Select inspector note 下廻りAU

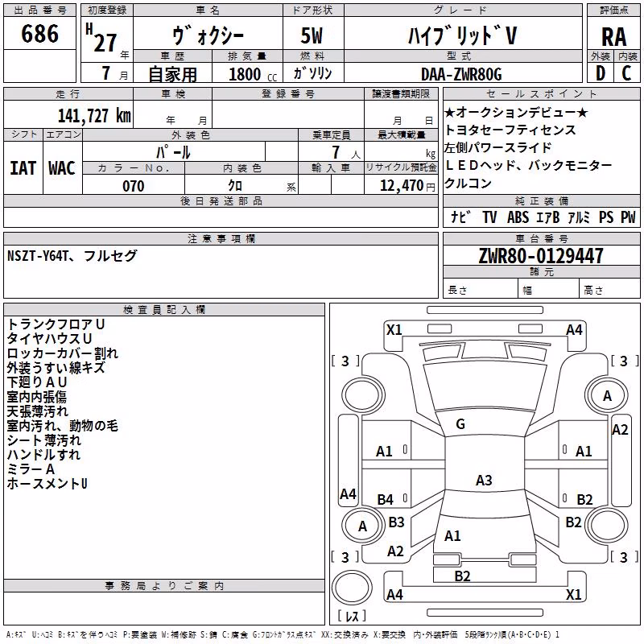pyautogui.click(x=37, y=382)
